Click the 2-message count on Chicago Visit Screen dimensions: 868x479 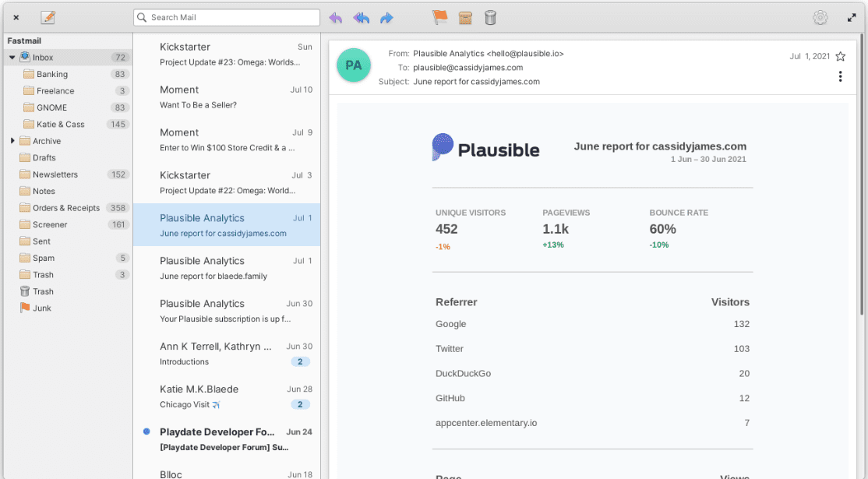(300, 404)
